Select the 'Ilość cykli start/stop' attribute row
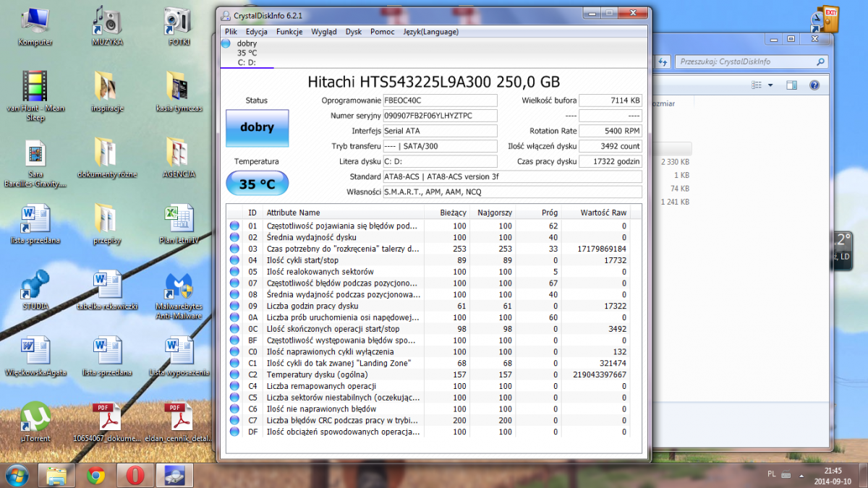868x488 pixels. coord(427,260)
